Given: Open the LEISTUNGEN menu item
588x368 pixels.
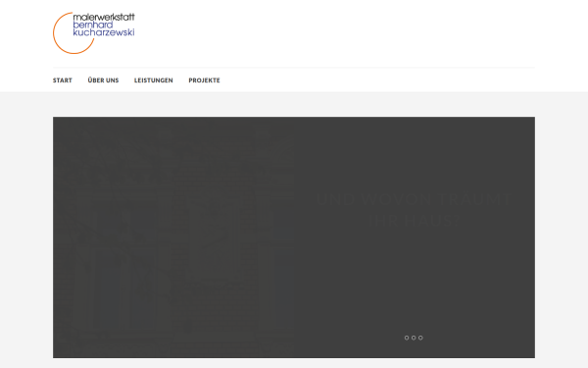Looking at the screenshot, I should click(x=154, y=80).
